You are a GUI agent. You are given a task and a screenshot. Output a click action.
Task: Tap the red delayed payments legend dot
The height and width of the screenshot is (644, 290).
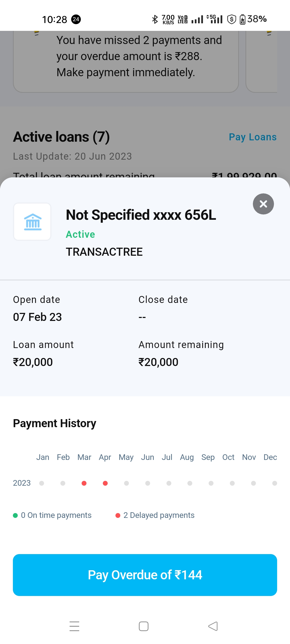(118, 515)
